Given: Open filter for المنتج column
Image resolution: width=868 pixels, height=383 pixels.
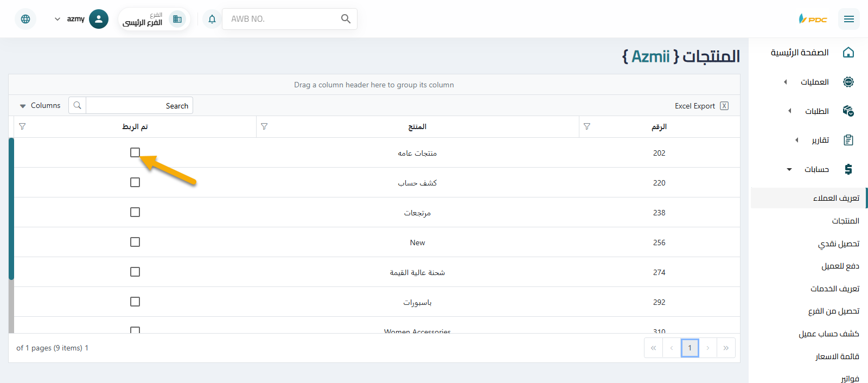Looking at the screenshot, I should [264, 126].
